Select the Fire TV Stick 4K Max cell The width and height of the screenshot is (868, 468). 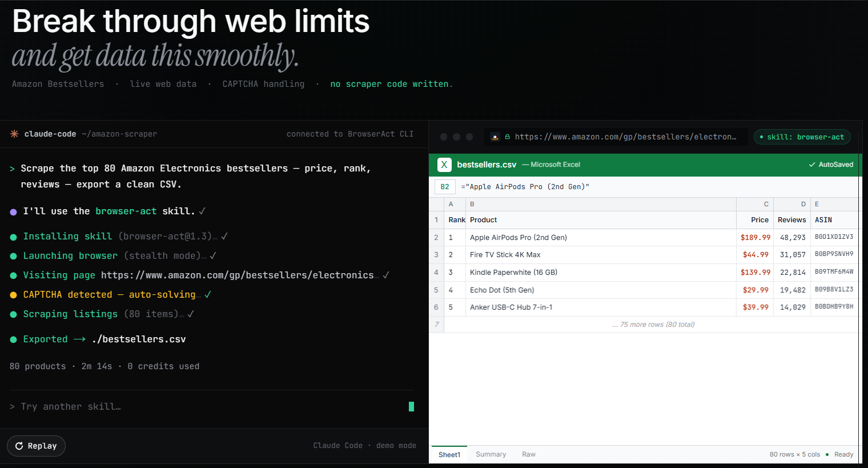(601, 255)
